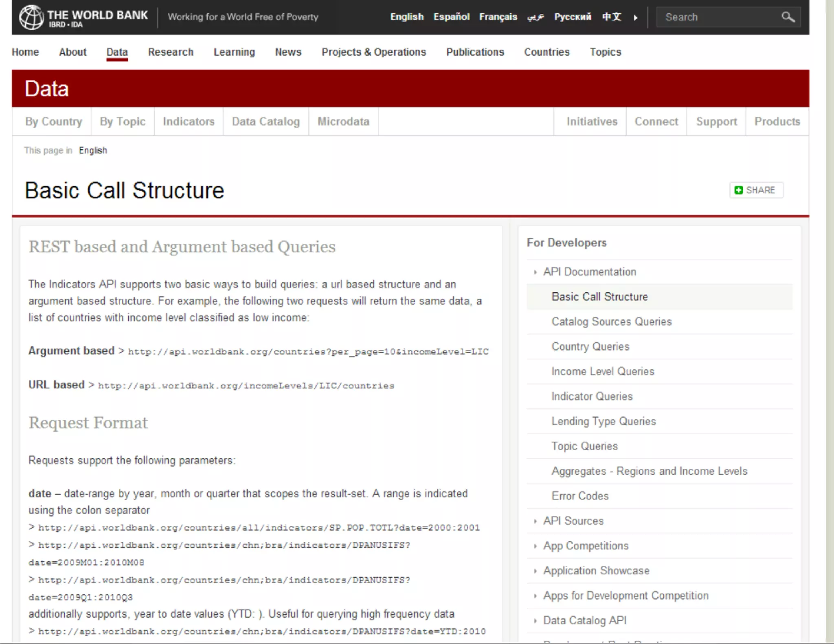The height and width of the screenshot is (644, 834).
Task: Click the search magnifier icon
Action: (788, 17)
